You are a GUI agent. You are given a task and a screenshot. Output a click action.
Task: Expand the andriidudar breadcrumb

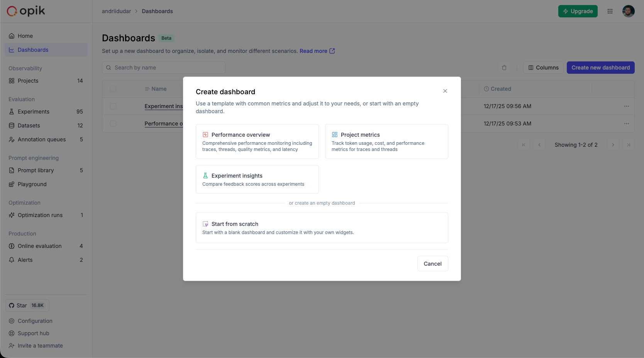coord(116,11)
